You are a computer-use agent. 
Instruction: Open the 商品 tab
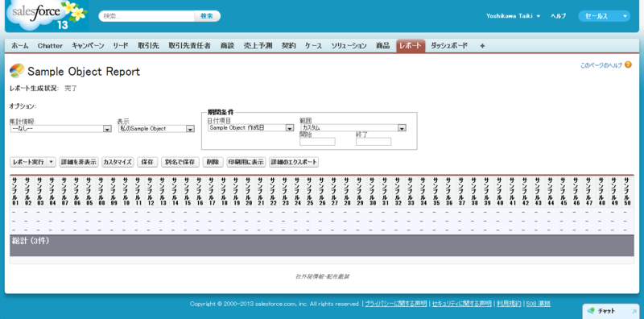coord(382,46)
